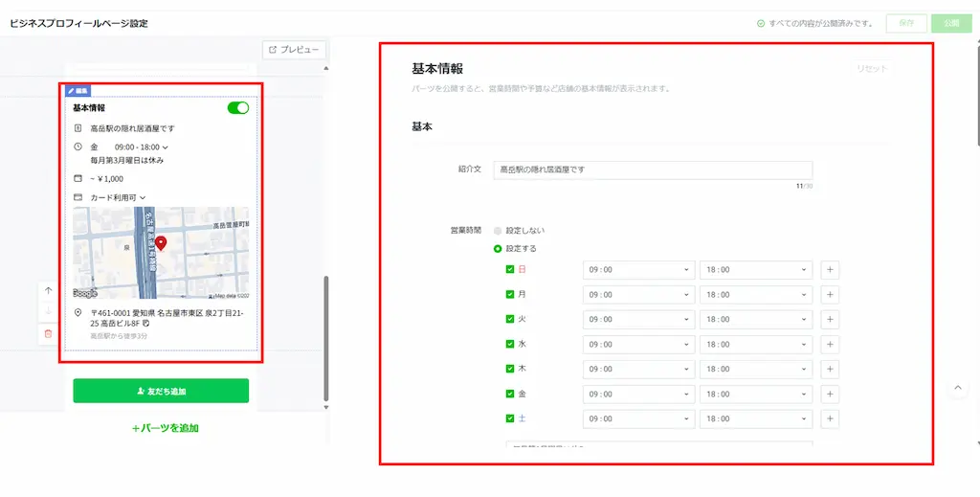
Task: Uncheck the 木 Thursday checkbox
Action: [x=510, y=369]
